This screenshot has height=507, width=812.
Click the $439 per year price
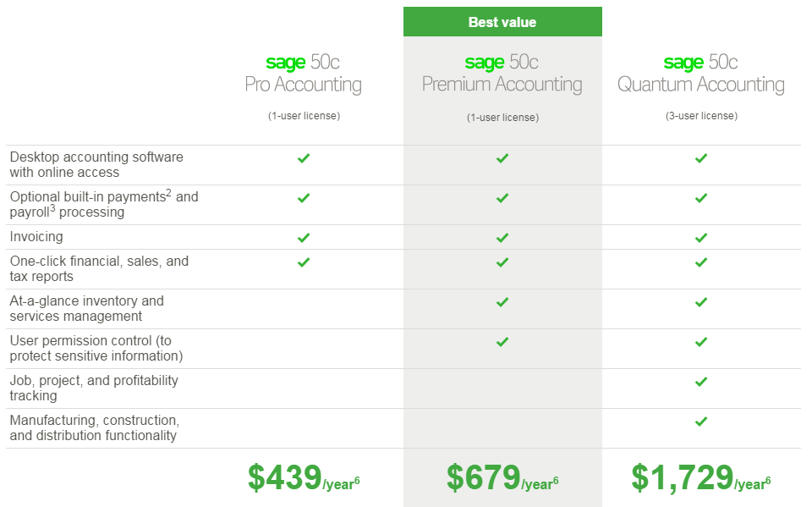point(304,478)
